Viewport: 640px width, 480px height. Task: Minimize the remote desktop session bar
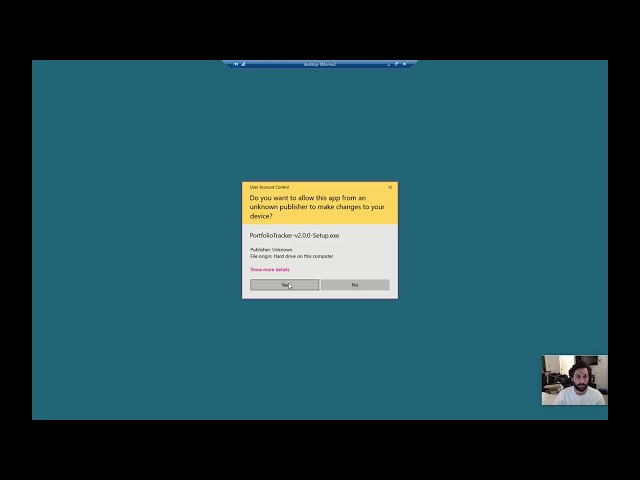click(x=389, y=64)
